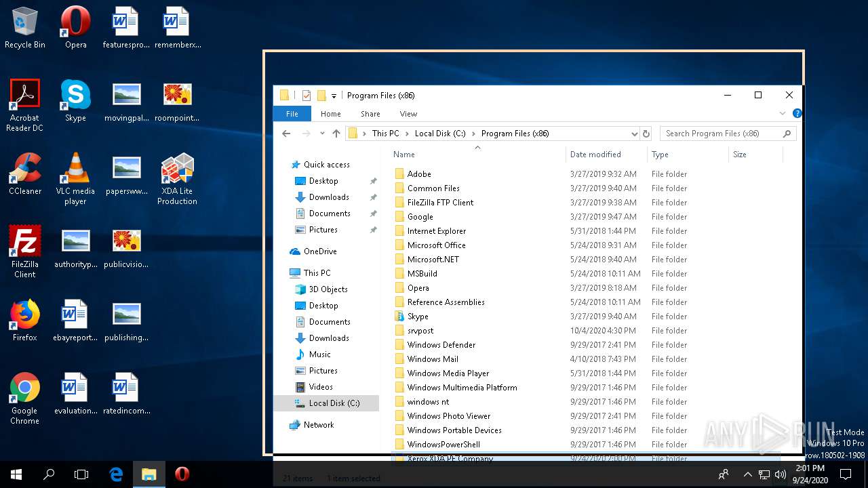Image resolution: width=868 pixels, height=488 pixels.
Task: Click the Refresh button next to address bar
Action: click(646, 134)
